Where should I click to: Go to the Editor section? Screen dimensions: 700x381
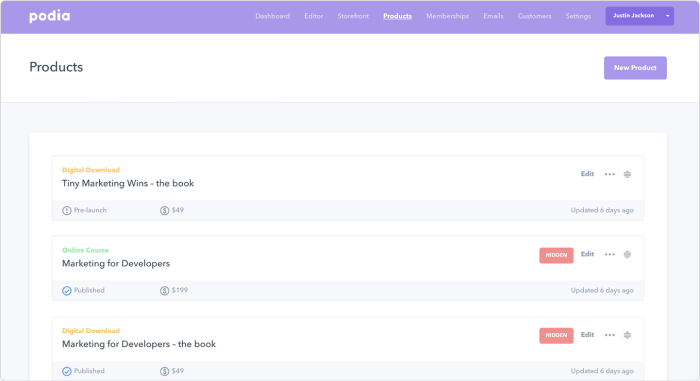(x=313, y=16)
